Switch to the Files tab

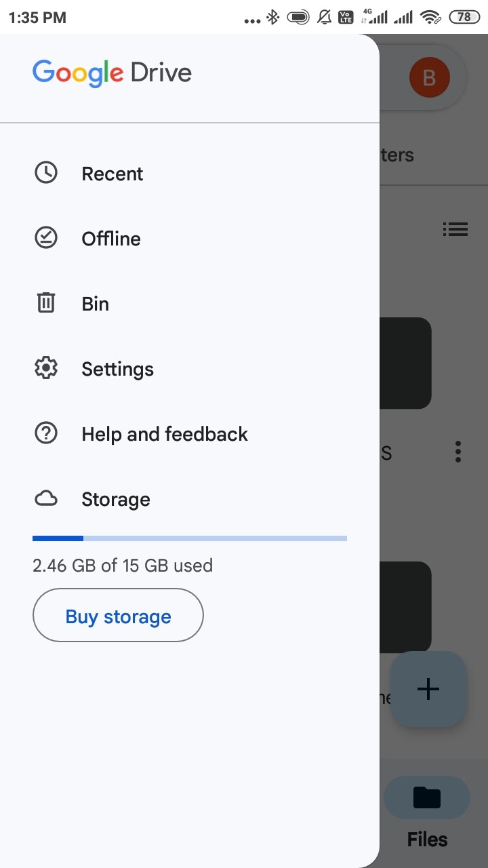[427, 814]
